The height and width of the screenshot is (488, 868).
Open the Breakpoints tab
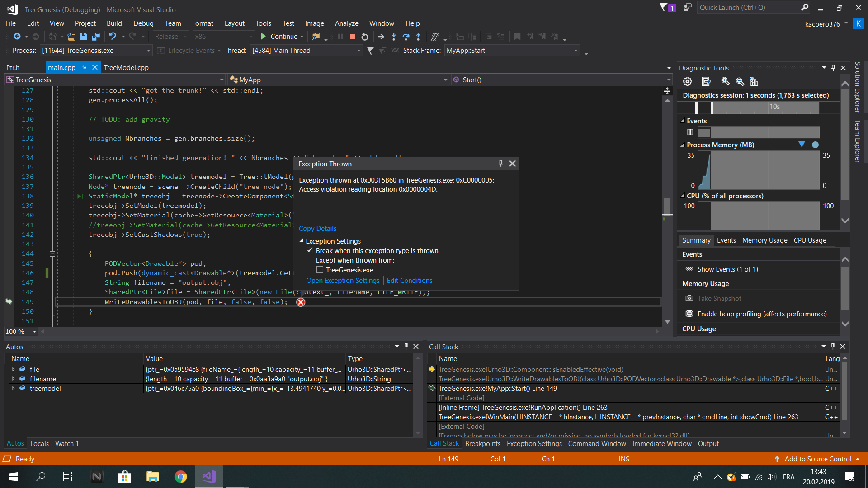pos(483,444)
